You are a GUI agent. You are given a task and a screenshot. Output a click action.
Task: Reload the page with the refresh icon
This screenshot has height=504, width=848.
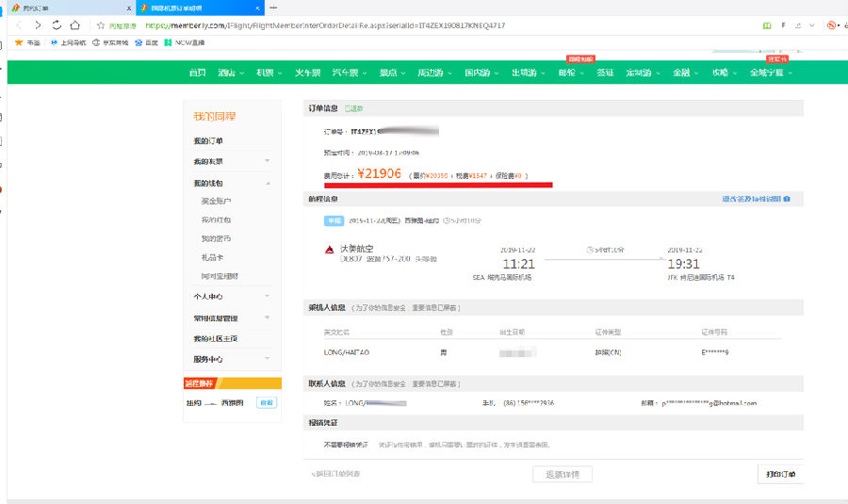[57, 25]
